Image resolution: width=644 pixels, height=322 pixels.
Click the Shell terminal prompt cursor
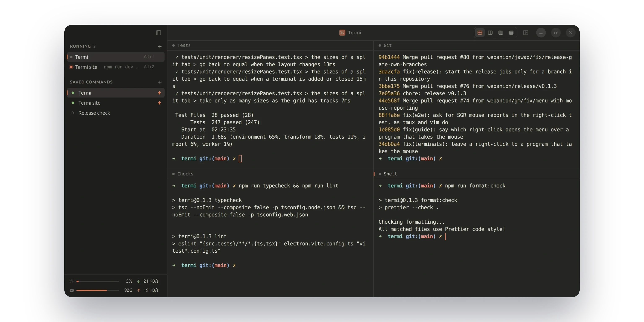tap(445, 236)
